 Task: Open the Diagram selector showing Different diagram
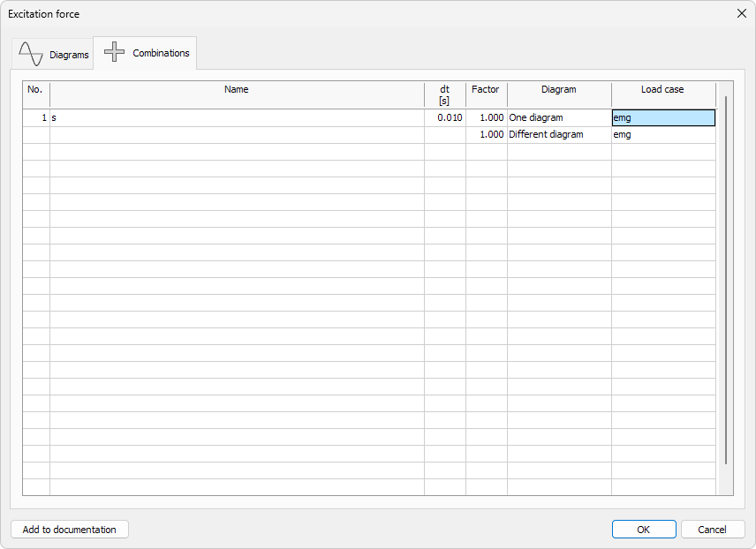[x=558, y=134]
